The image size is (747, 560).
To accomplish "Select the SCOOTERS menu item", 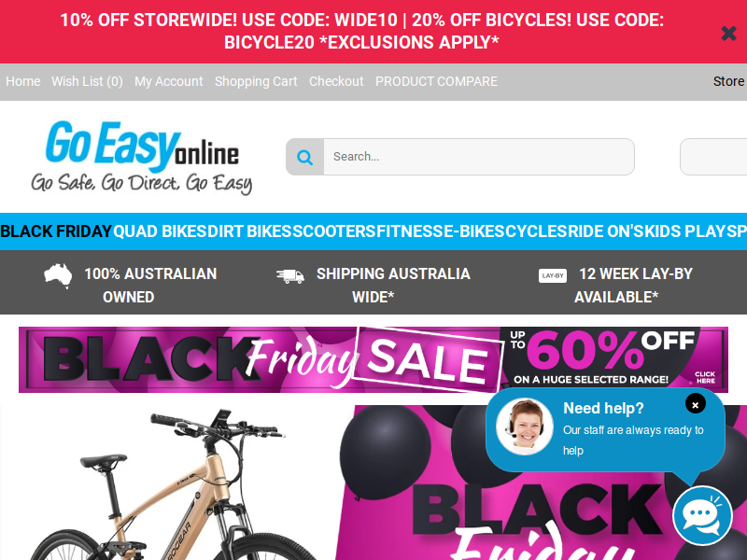I will pyautogui.click(x=334, y=231).
